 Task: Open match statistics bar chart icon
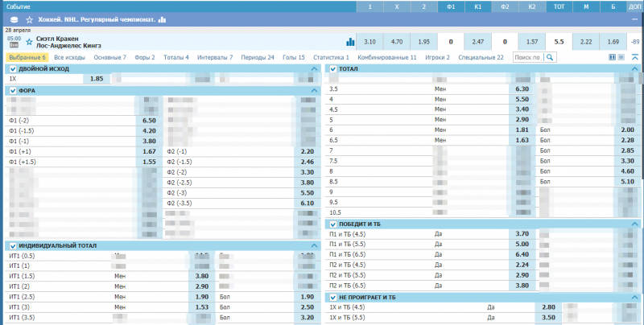(350, 41)
